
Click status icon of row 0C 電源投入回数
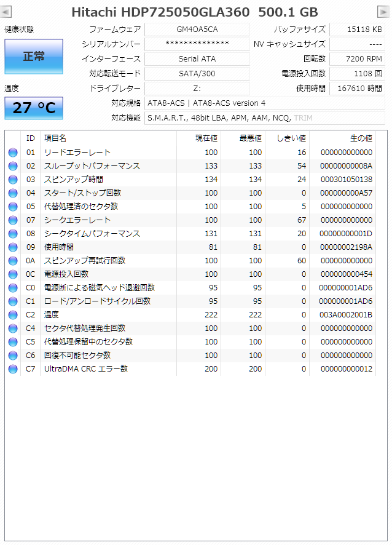tap(13, 274)
